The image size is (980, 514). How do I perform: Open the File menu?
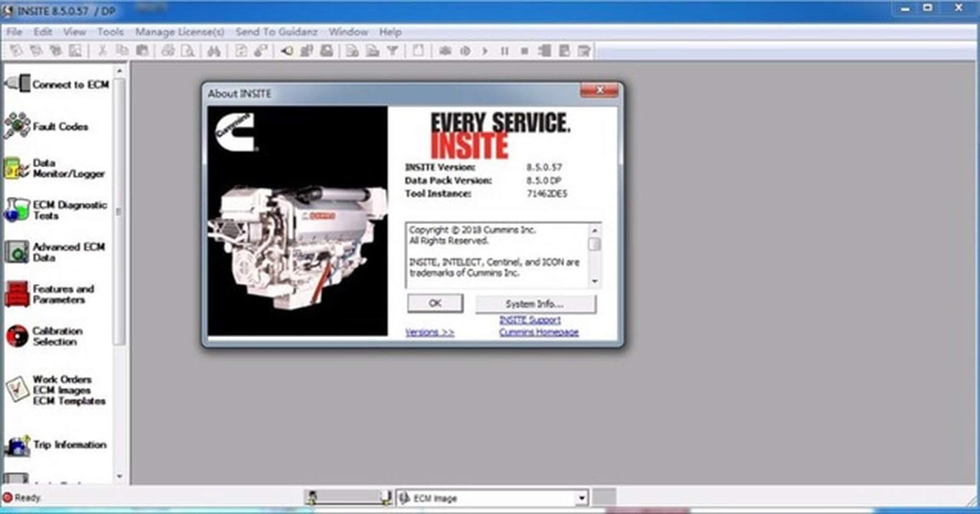click(x=14, y=32)
